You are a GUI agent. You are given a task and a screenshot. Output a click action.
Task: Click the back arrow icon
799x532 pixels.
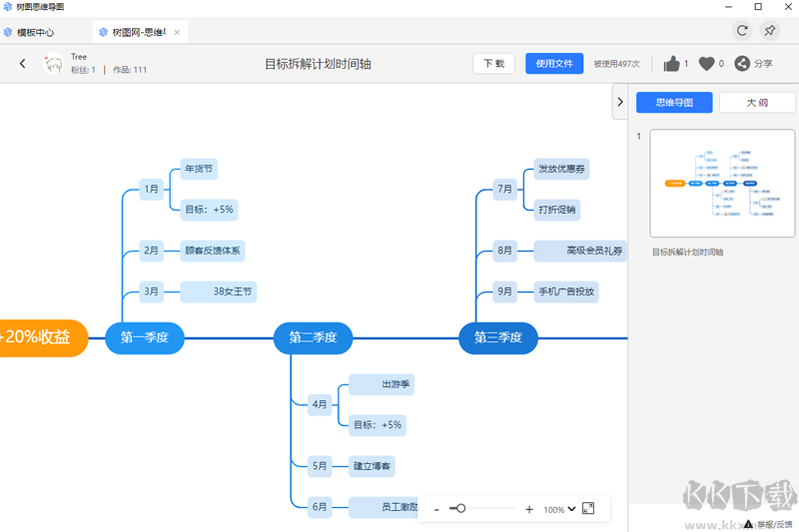(23, 64)
